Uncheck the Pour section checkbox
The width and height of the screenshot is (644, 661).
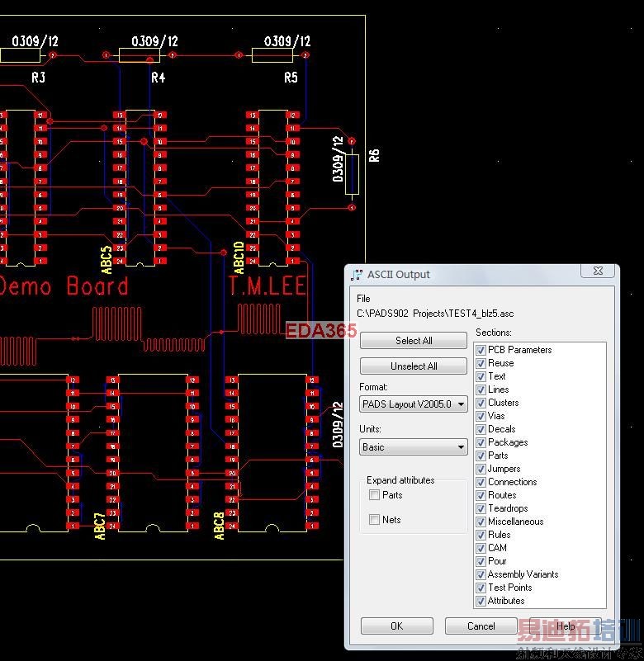(481, 561)
